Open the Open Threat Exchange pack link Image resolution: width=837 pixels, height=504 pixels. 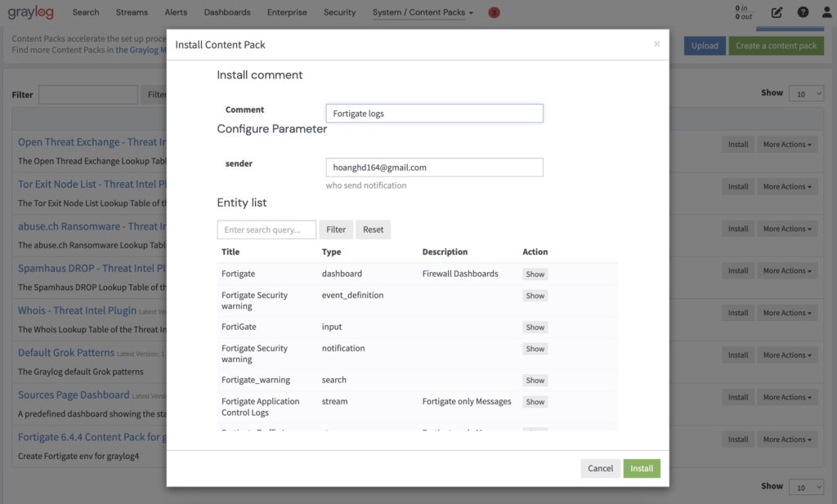[92, 142]
